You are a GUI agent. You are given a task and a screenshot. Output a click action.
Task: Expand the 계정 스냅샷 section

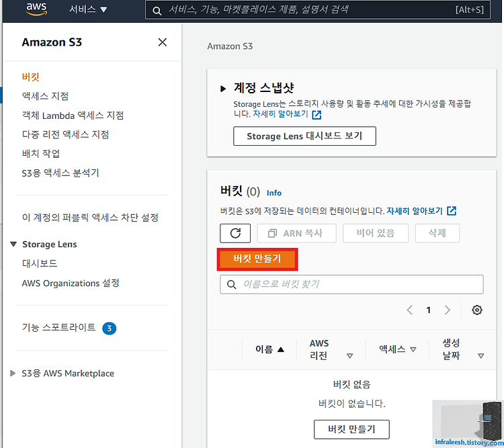pyautogui.click(x=223, y=89)
